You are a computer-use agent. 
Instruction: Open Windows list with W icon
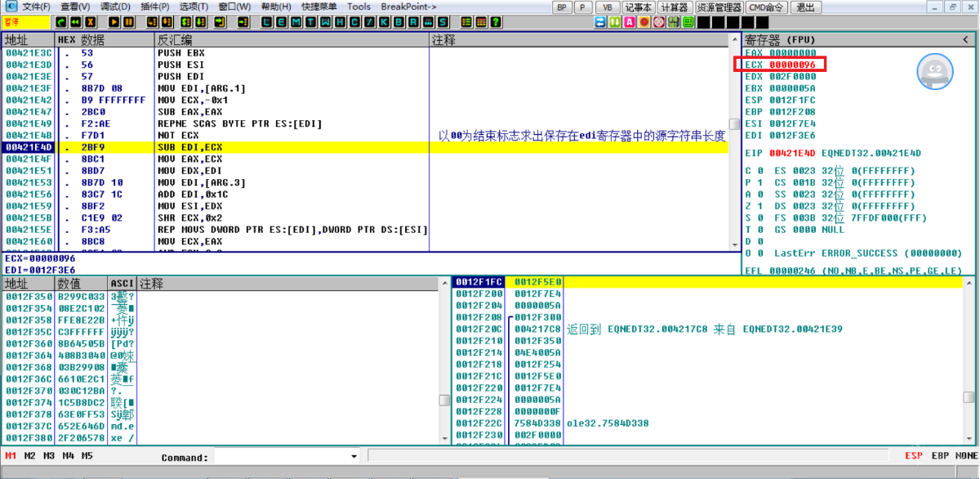pos(325,21)
